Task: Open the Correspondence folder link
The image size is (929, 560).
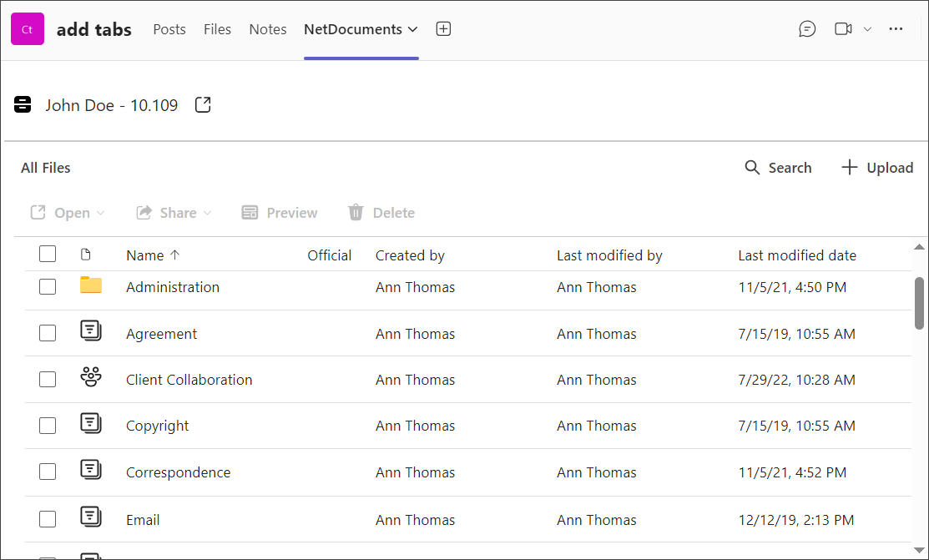Action: click(178, 472)
